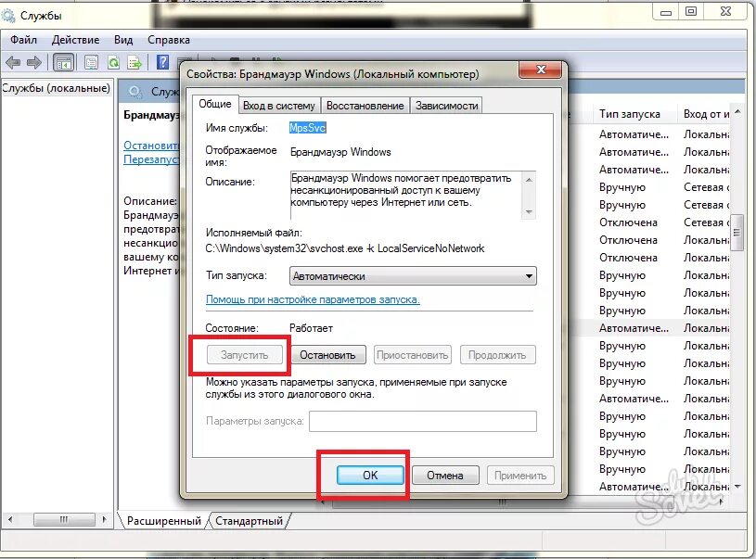This screenshot has width=756, height=559.
Task: Open Помощь при настройке параметров запуска link
Action: pos(313,299)
